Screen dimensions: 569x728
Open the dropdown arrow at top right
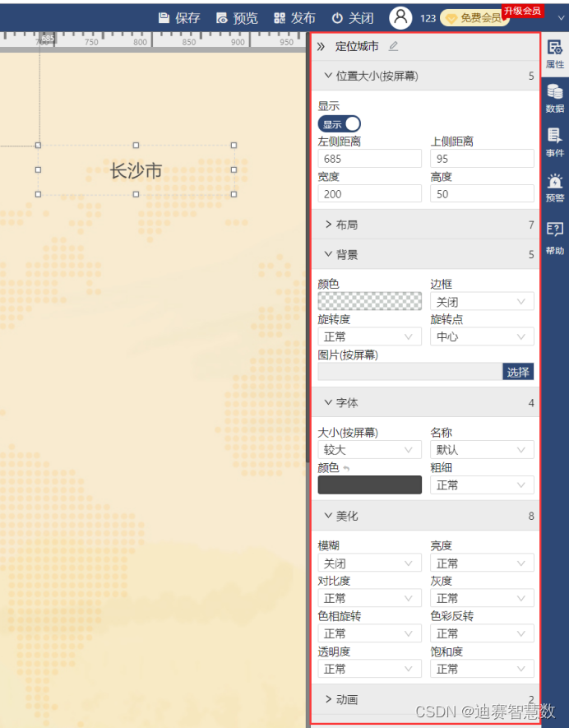click(x=561, y=18)
